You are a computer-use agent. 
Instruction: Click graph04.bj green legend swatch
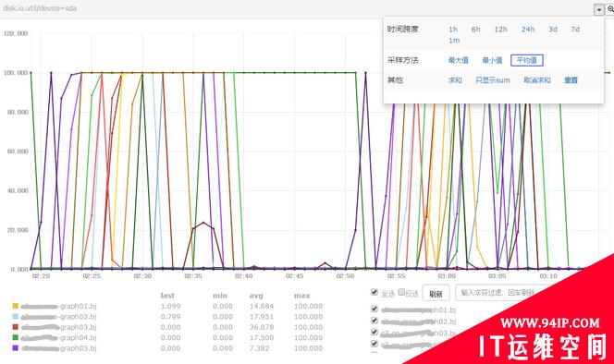(16, 337)
